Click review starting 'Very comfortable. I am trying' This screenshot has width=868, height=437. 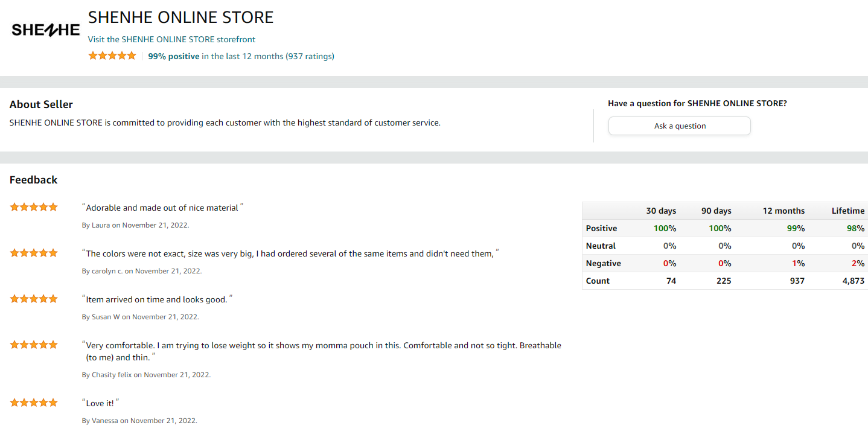[322, 351]
